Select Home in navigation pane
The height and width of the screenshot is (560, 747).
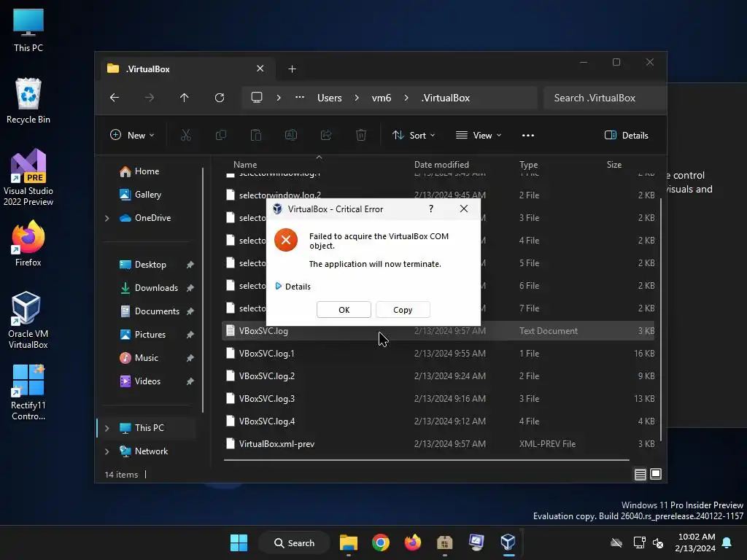click(147, 171)
